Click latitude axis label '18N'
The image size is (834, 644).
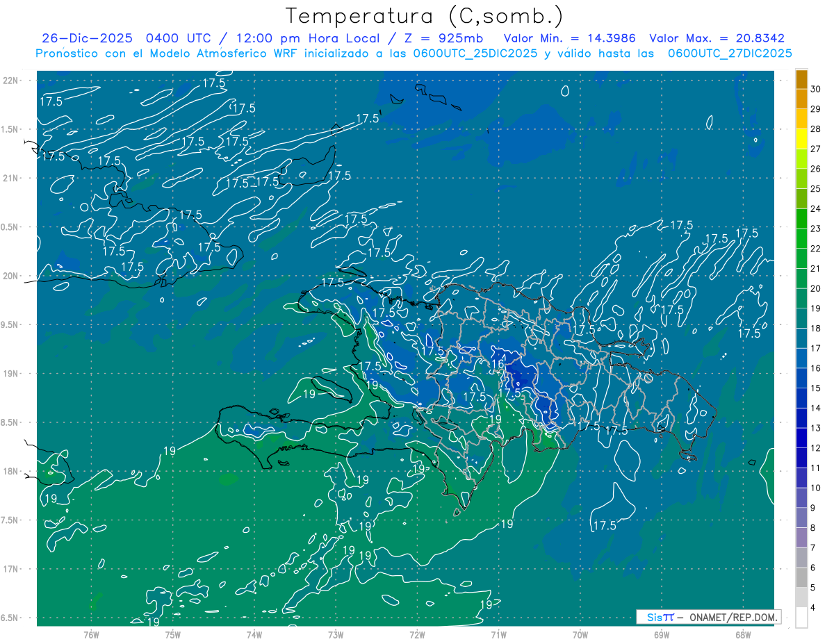coord(12,471)
